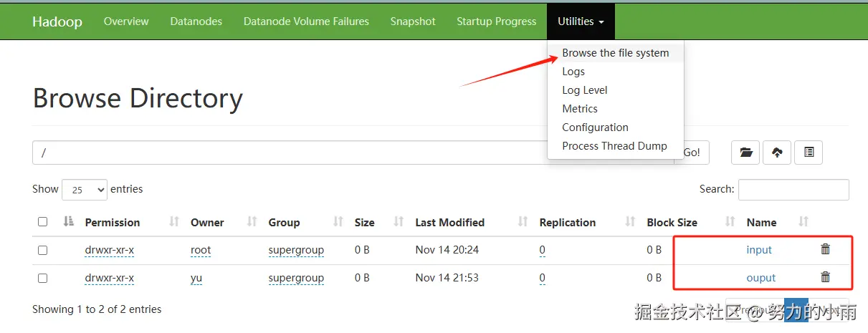
Task: Expand the Utilities navigation dropdown
Action: 581,21
